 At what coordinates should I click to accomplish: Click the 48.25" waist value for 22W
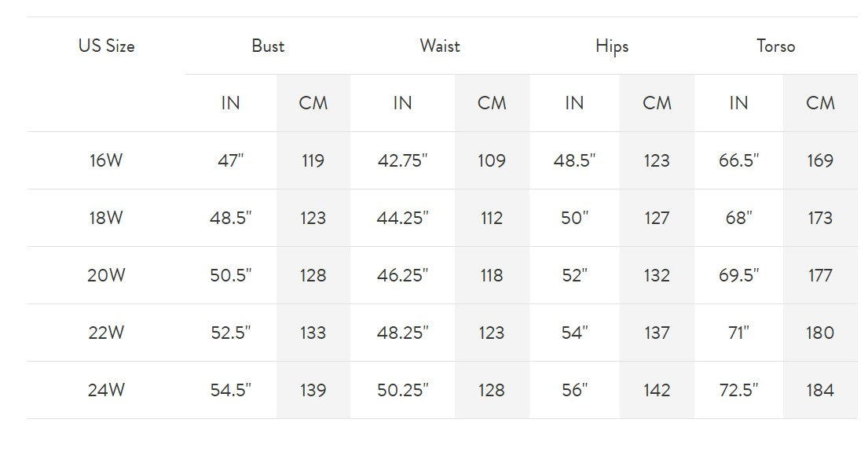(x=402, y=333)
